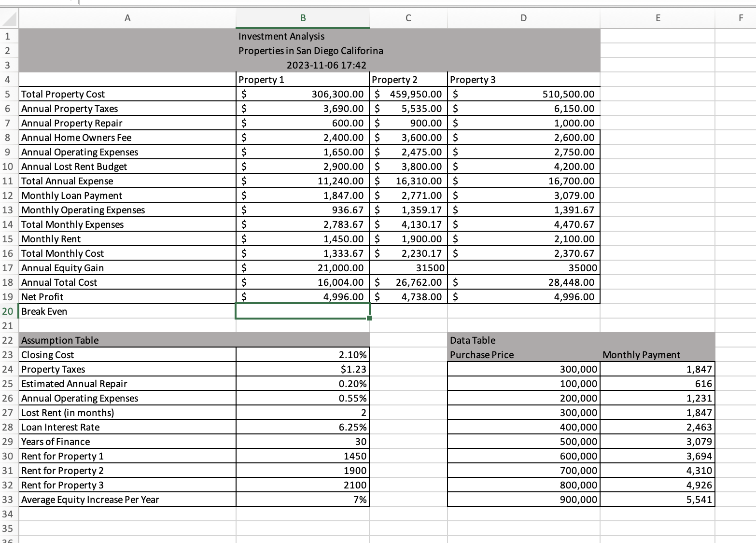Click the 'Annual Total Cost' label

tap(59, 282)
